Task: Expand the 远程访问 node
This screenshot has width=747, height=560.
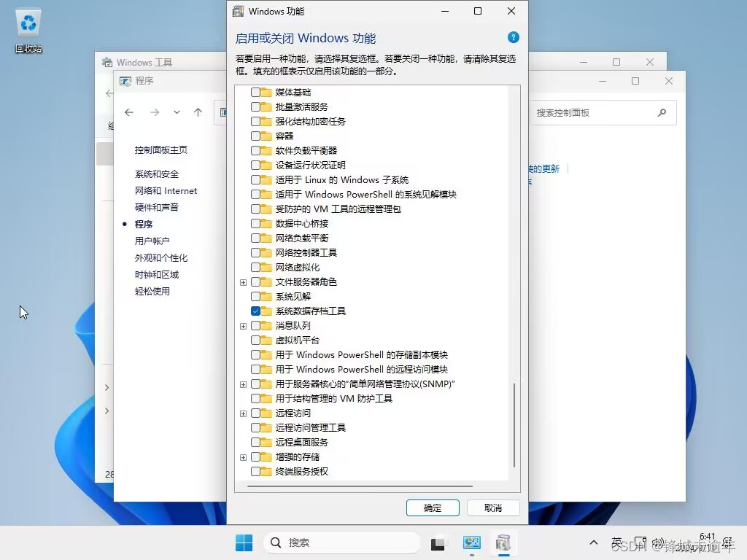Action: 243,414
